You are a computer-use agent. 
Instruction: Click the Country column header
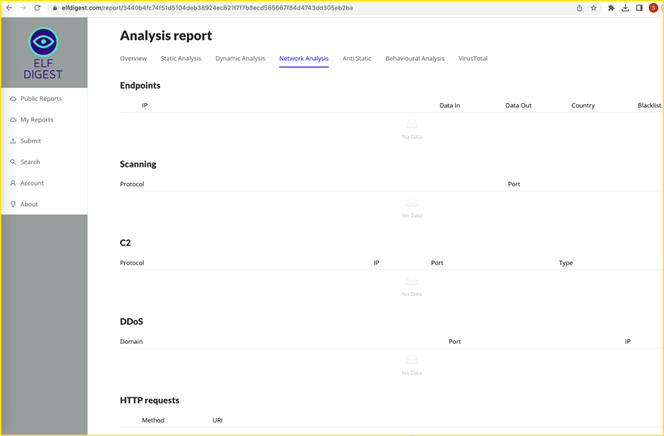point(583,105)
